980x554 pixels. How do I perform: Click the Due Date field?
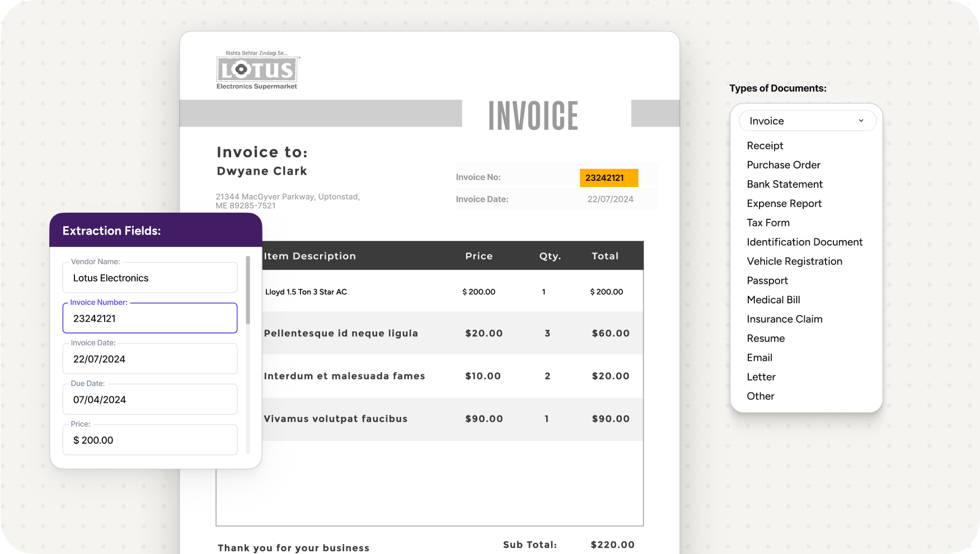(150, 399)
